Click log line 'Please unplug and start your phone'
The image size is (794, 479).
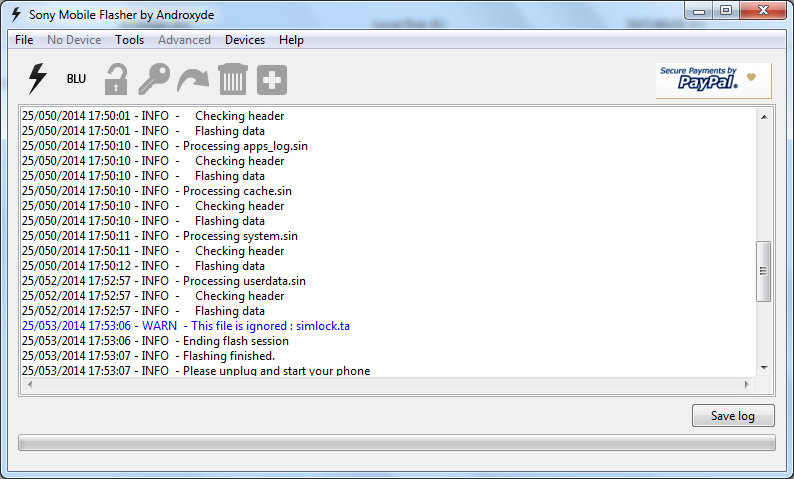coord(196,370)
